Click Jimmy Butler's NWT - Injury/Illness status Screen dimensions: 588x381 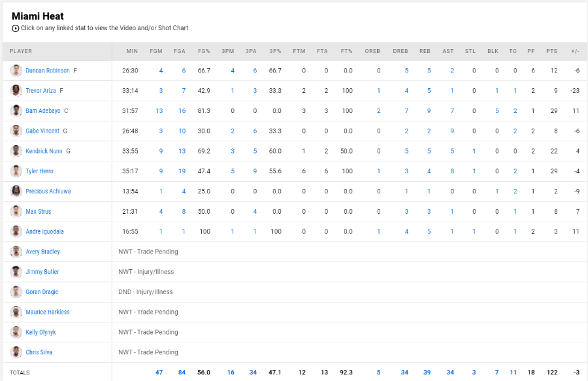146,272
